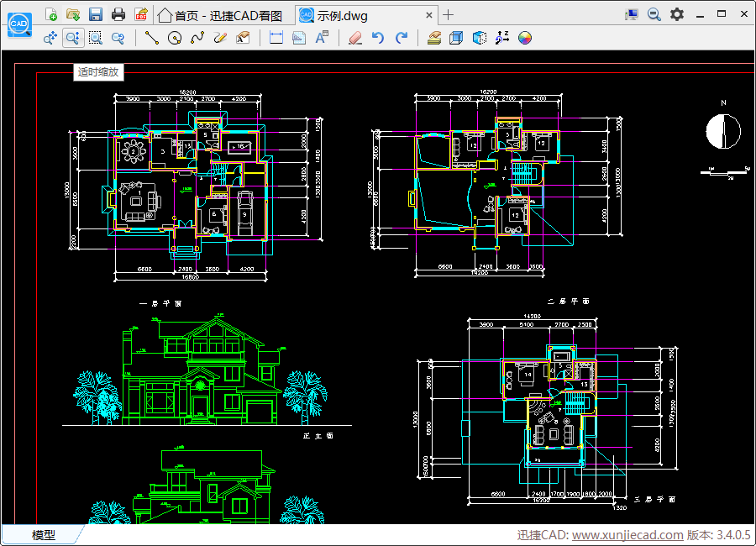This screenshot has height=546, width=756.
Task: Click the 正立面 elevation label
Action: [x=318, y=436]
